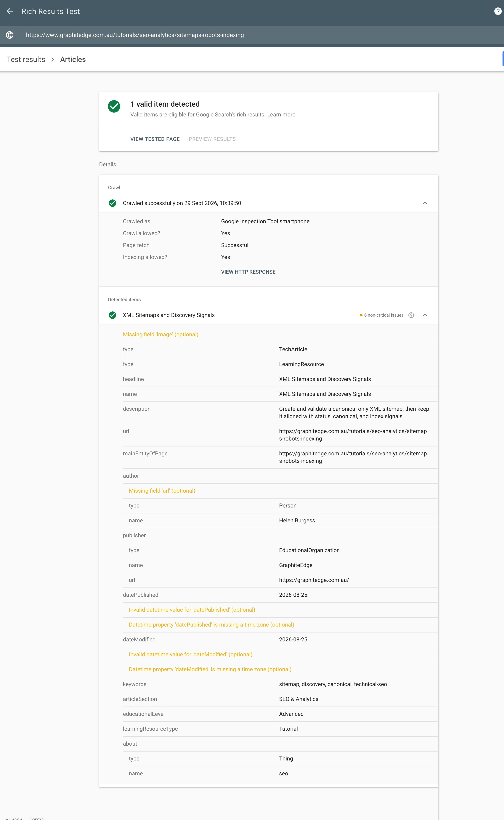Screen dimensions: 504x820
Task: Click the Tutorial learningResourceType value
Action: click(288, 729)
